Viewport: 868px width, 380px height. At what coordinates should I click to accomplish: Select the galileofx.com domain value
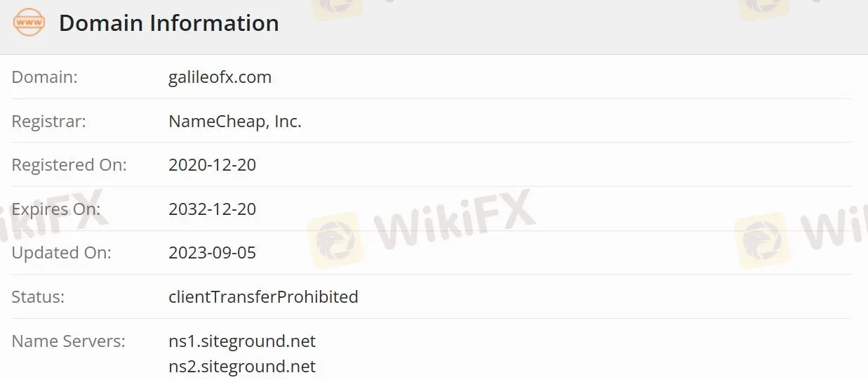point(220,77)
